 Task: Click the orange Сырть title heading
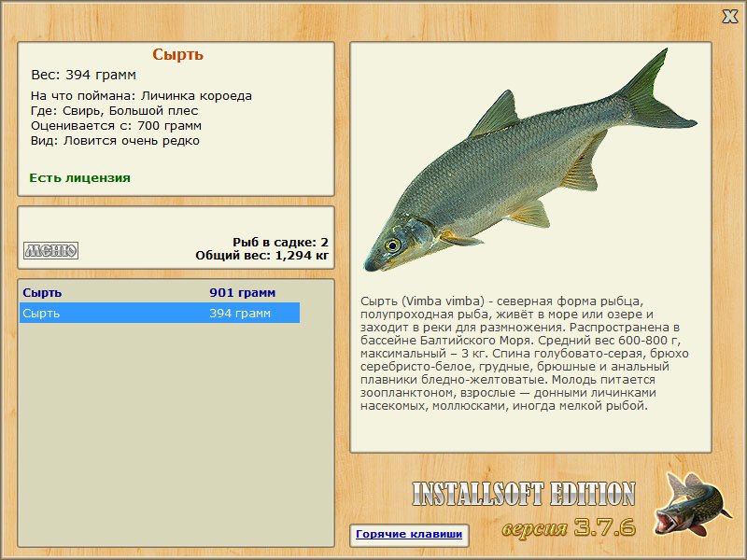click(x=177, y=55)
